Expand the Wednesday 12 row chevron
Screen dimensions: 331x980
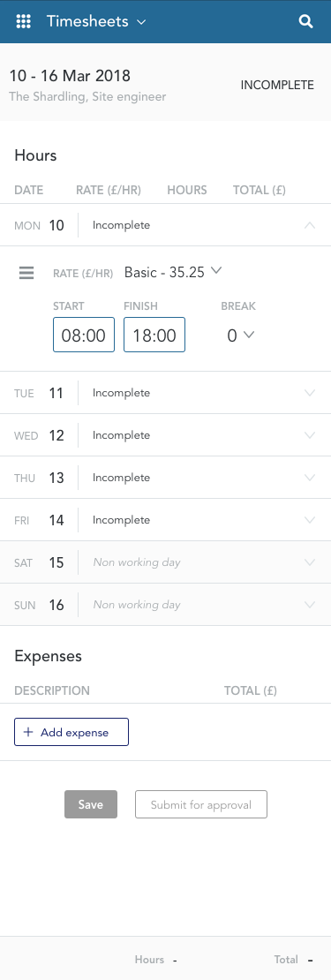(x=309, y=435)
